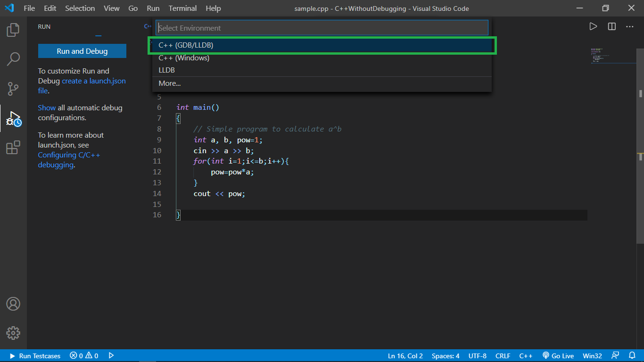Screen dimensions: 644x362
Task: Show notifications via the bell icon
Action: [632, 356]
